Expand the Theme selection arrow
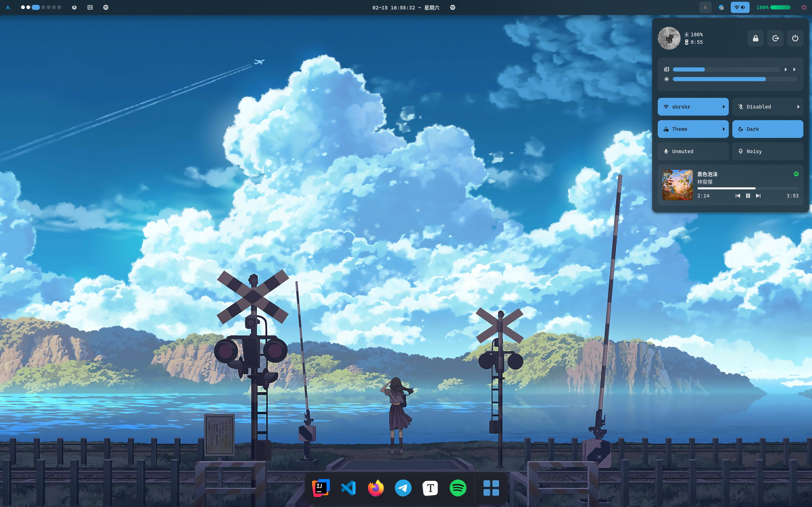The height and width of the screenshot is (507, 812). pyautogui.click(x=723, y=129)
